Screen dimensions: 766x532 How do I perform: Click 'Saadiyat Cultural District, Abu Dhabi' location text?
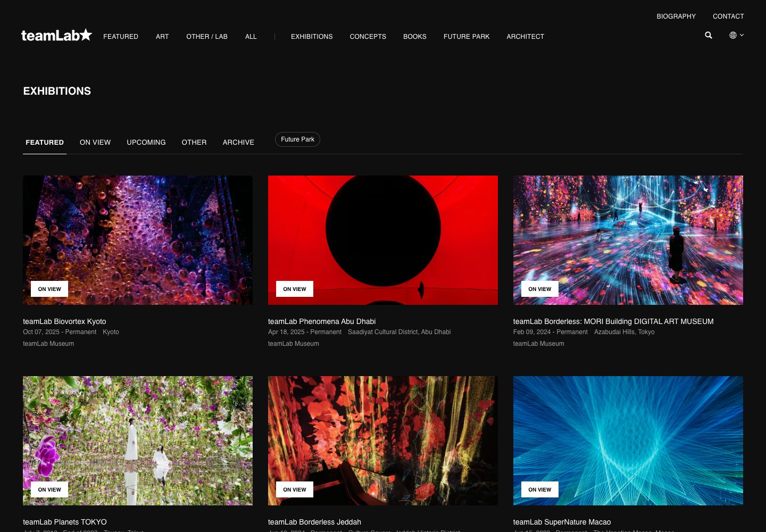pyautogui.click(x=399, y=332)
